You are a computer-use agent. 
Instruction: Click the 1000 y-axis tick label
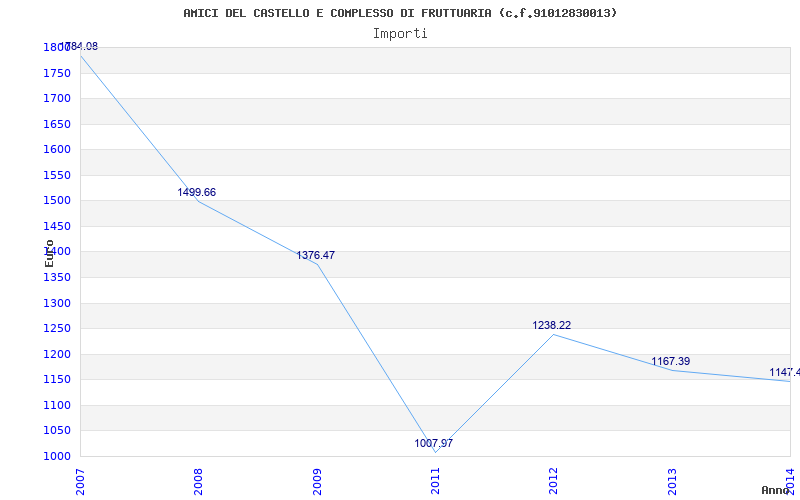click(57, 456)
